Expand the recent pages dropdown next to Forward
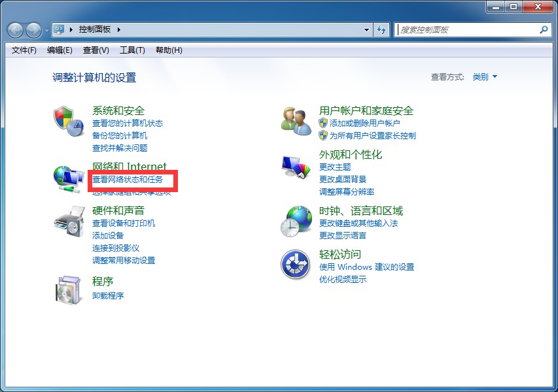This screenshot has height=392, width=558. coord(46,31)
